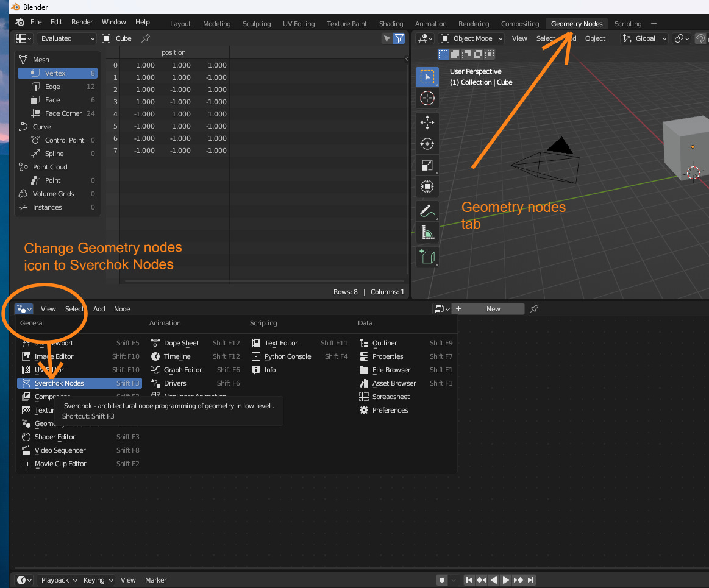Viewport: 709px width, 588px height.
Task: Open the Object Mode dropdown
Action: click(472, 38)
